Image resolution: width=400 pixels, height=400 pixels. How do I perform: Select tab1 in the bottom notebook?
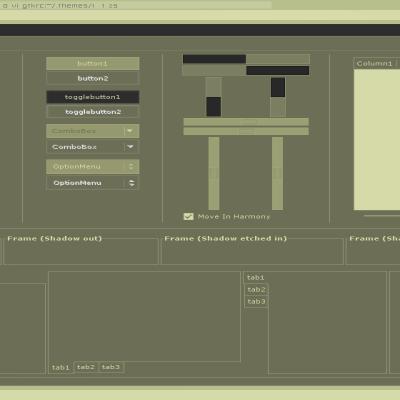click(x=61, y=368)
